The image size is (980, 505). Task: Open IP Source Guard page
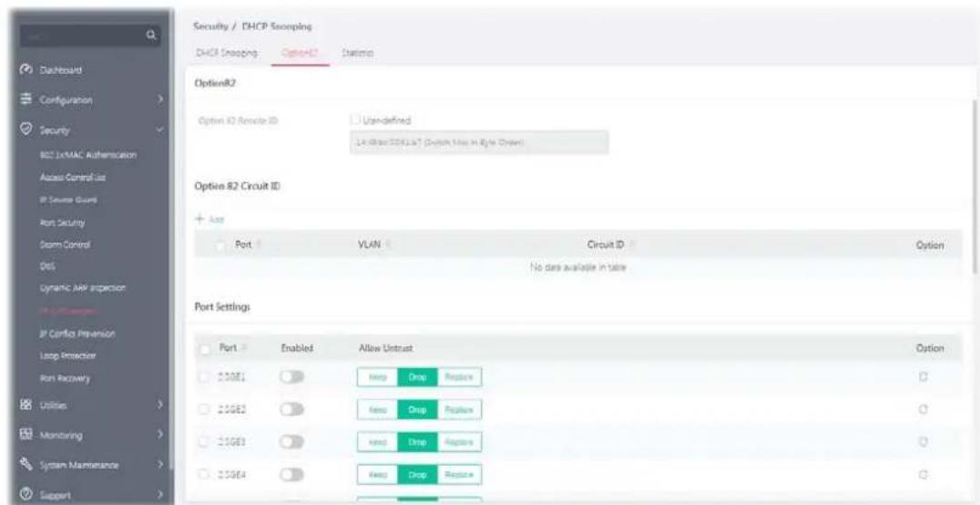[x=66, y=200]
